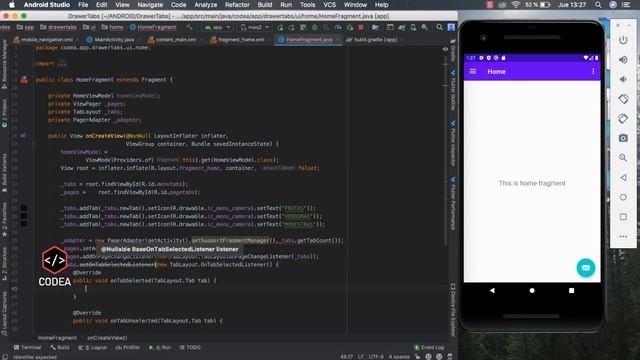Click the user account icon in toolbar
This screenshot has height=360, width=640.
[x=451, y=27]
